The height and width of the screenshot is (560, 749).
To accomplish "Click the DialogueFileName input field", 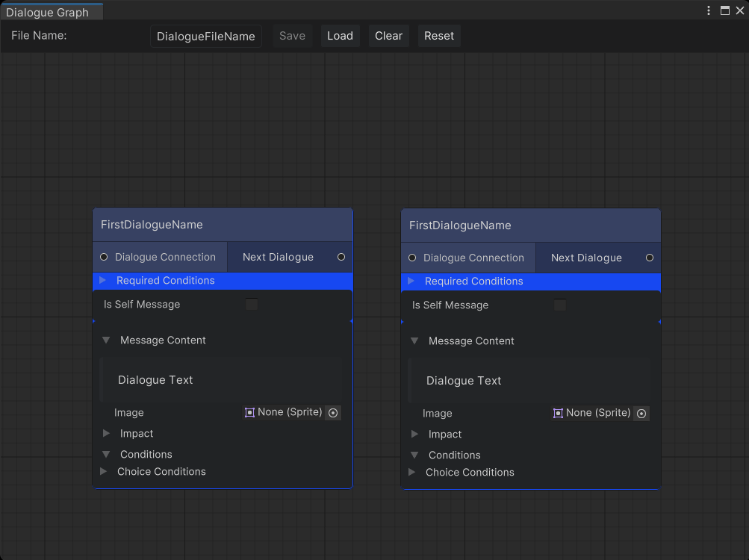I will tap(206, 37).
